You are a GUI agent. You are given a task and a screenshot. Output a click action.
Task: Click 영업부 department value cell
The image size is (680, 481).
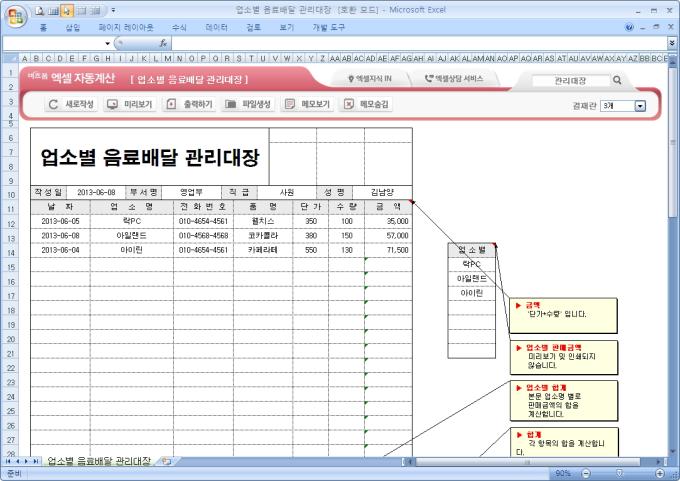(x=191, y=192)
